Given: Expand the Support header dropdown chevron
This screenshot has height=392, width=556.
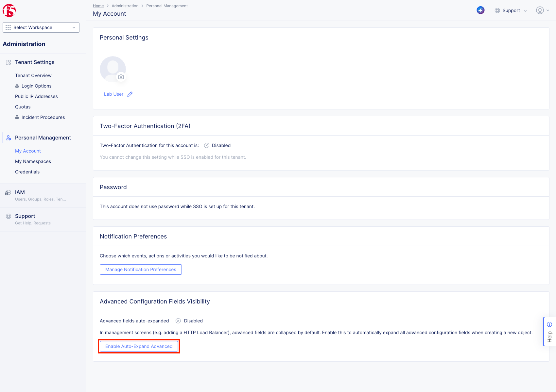Looking at the screenshot, I should (525, 11).
